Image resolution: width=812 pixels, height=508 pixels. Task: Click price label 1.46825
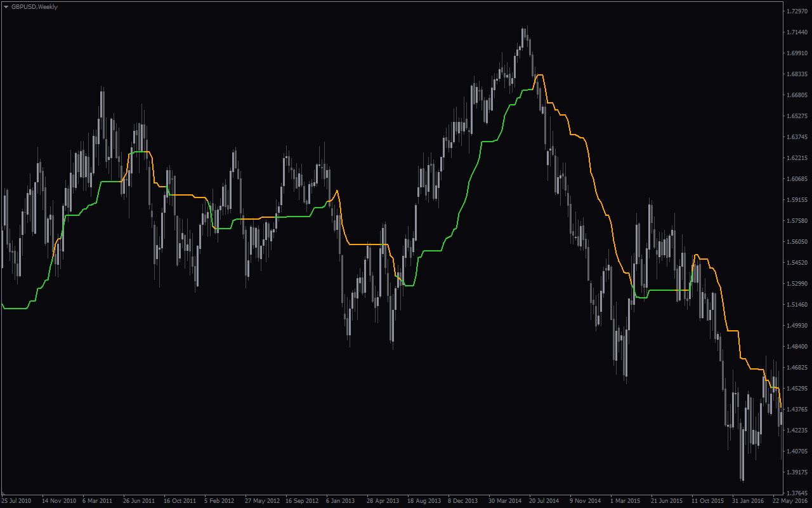(797, 368)
